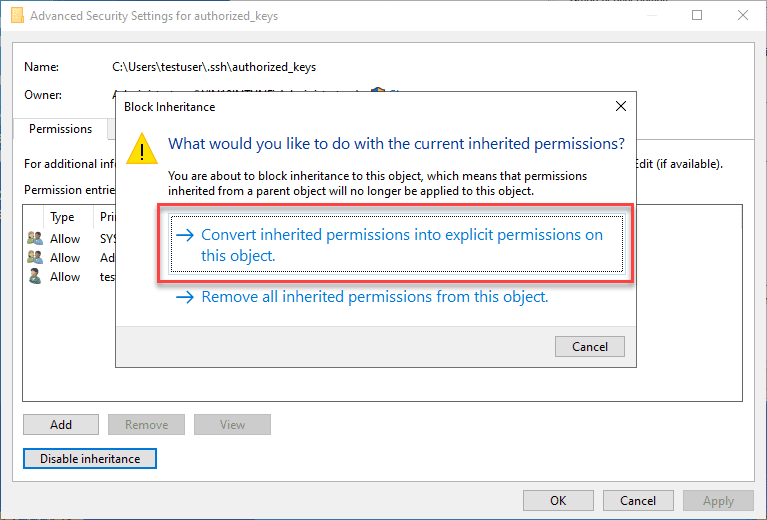Viewport: 767px width, 520px height.
Task: Click the arrow beside Remove all inherited permissions
Action: [x=185, y=297]
